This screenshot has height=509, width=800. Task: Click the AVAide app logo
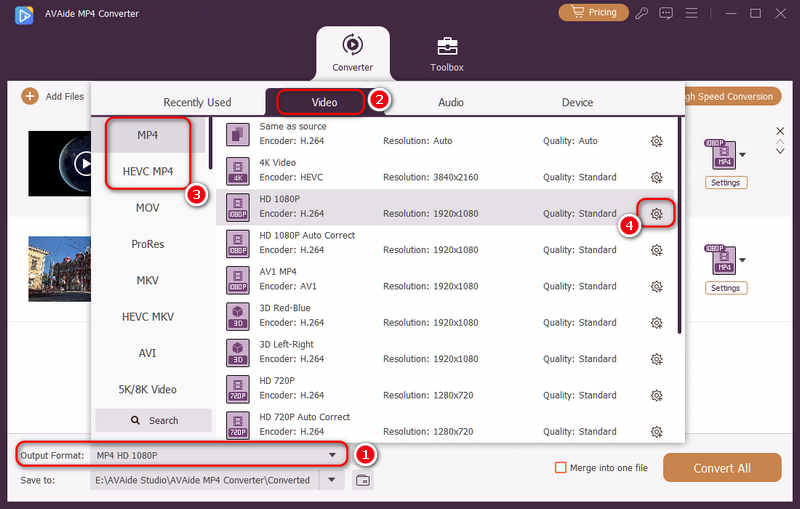pos(24,15)
